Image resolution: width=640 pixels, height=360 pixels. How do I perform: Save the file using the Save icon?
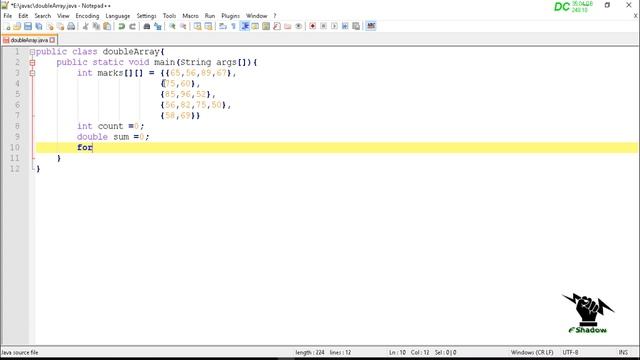tap(28, 26)
